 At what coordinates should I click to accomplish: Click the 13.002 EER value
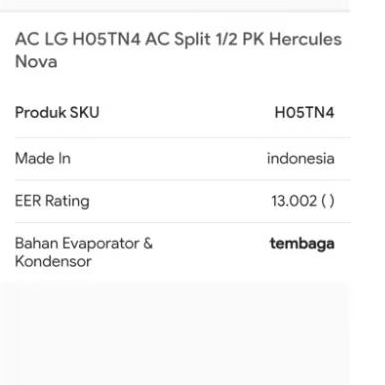(294, 201)
